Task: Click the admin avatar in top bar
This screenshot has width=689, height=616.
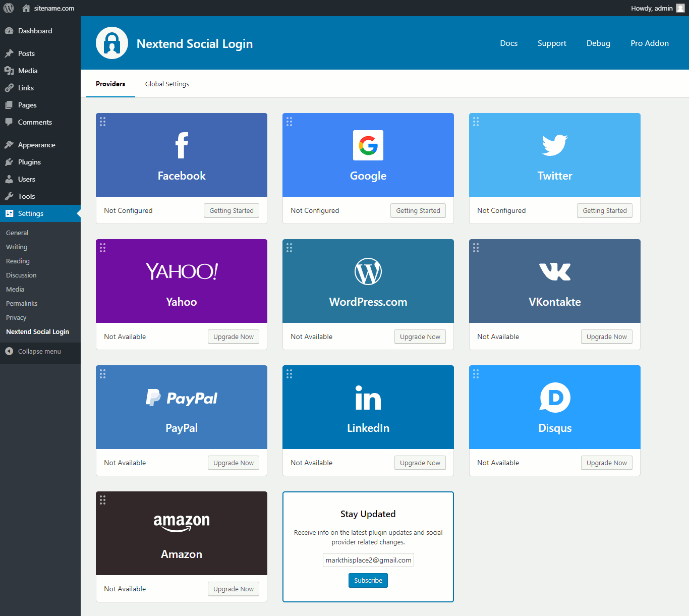Action: pos(680,8)
